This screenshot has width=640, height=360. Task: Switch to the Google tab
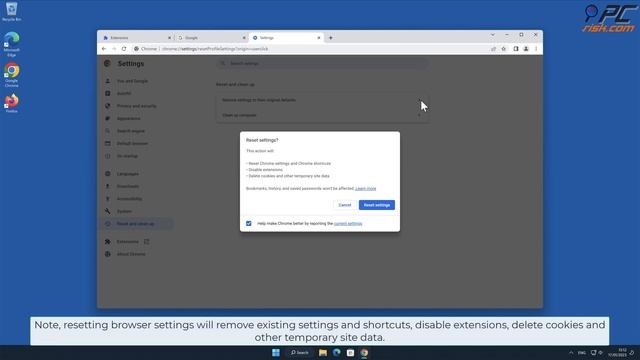pos(210,38)
